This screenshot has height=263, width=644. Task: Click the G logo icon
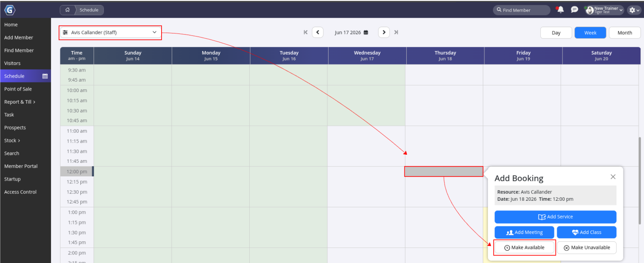[x=10, y=10]
